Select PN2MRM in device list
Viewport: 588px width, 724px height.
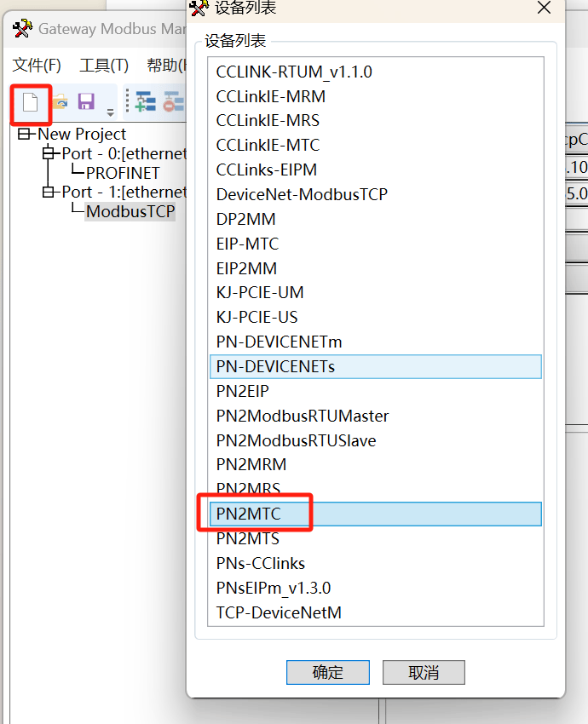[x=376, y=464]
